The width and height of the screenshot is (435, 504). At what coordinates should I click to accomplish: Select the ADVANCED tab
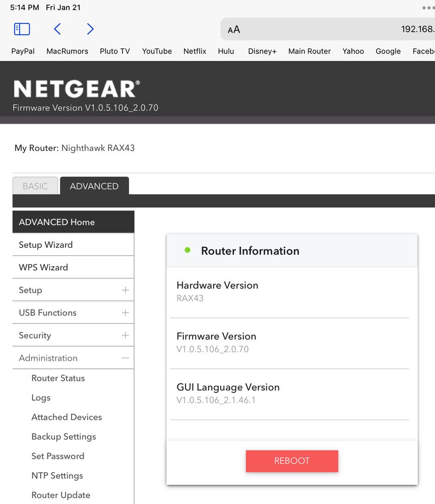tap(94, 186)
